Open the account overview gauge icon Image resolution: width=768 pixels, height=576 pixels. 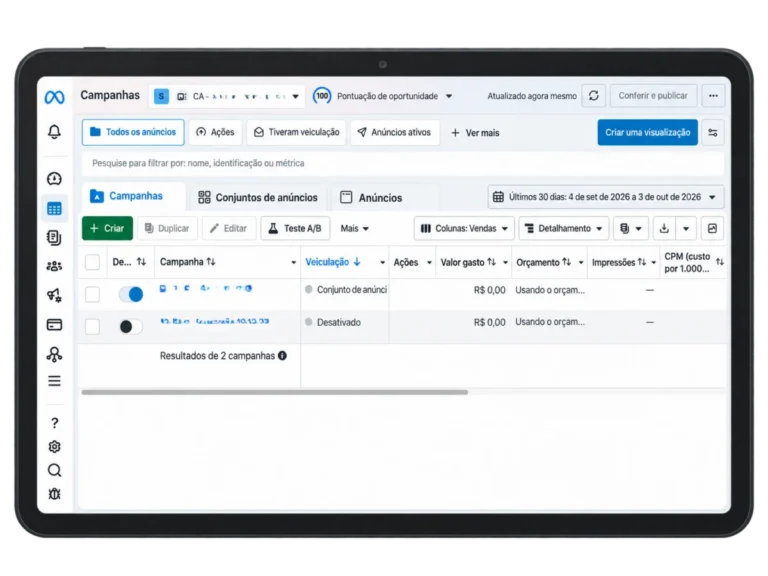click(54, 179)
